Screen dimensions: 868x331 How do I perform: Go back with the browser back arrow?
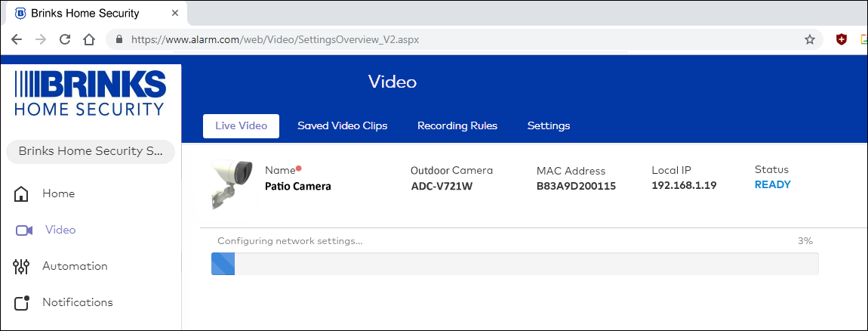click(x=17, y=39)
